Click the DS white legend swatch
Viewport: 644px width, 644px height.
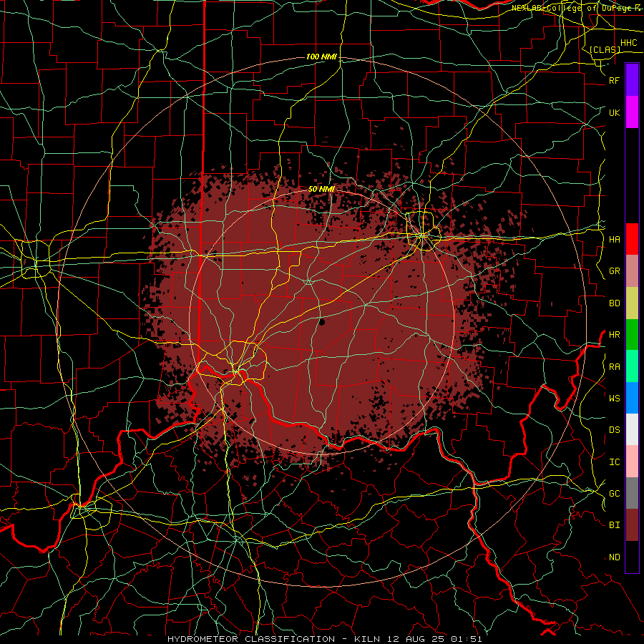632,429
